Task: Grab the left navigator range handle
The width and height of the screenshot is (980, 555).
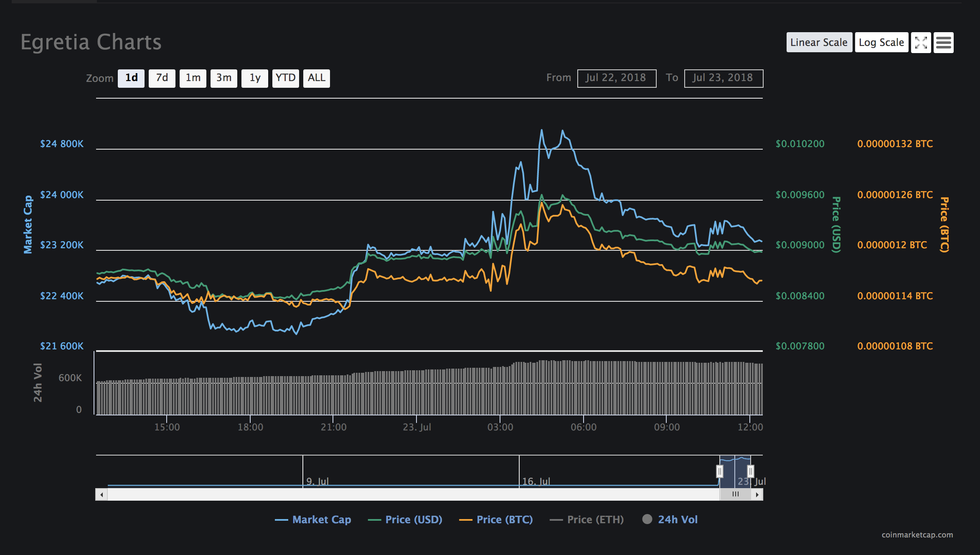Action: coord(719,471)
